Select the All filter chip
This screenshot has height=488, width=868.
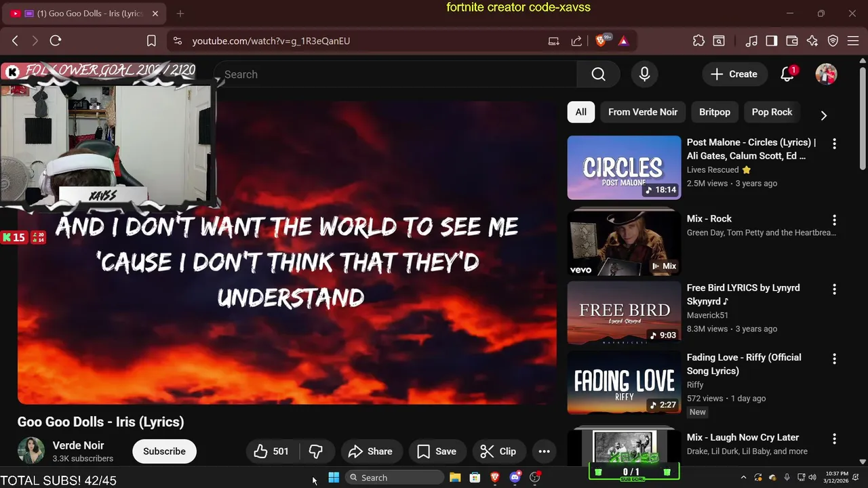click(x=581, y=112)
